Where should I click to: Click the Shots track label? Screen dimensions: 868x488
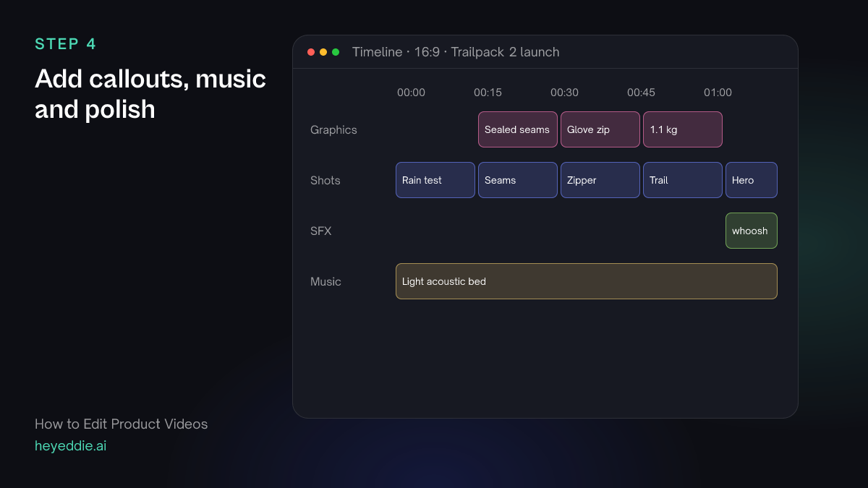pos(325,181)
